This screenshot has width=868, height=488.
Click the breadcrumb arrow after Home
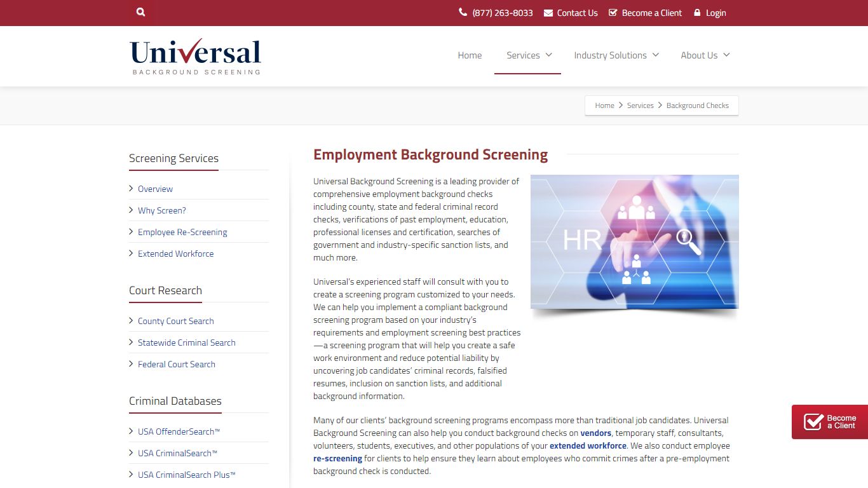(x=621, y=105)
